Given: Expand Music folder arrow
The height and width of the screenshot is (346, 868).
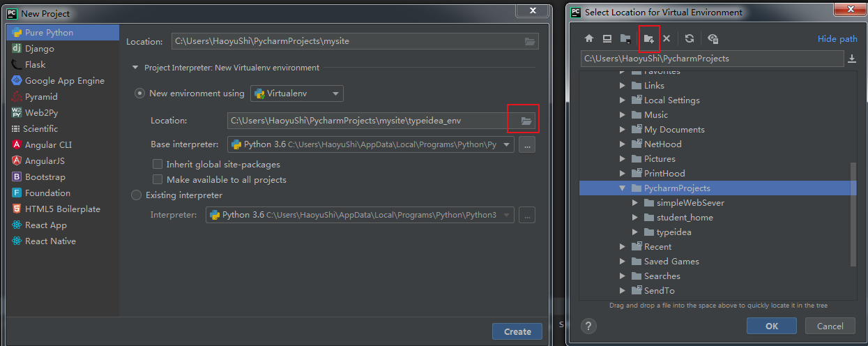Looking at the screenshot, I should tap(623, 115).
